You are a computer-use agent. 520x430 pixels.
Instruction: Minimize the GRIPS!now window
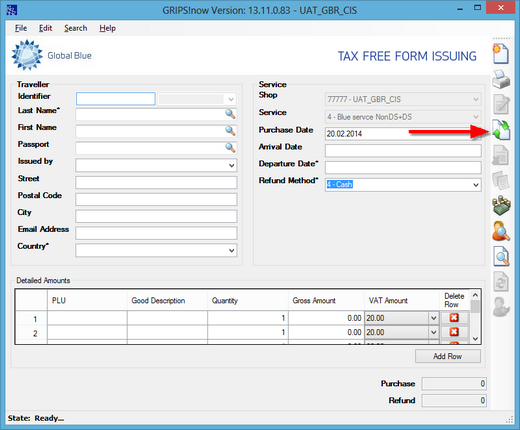pyautogui.click(x=460, y=9)
